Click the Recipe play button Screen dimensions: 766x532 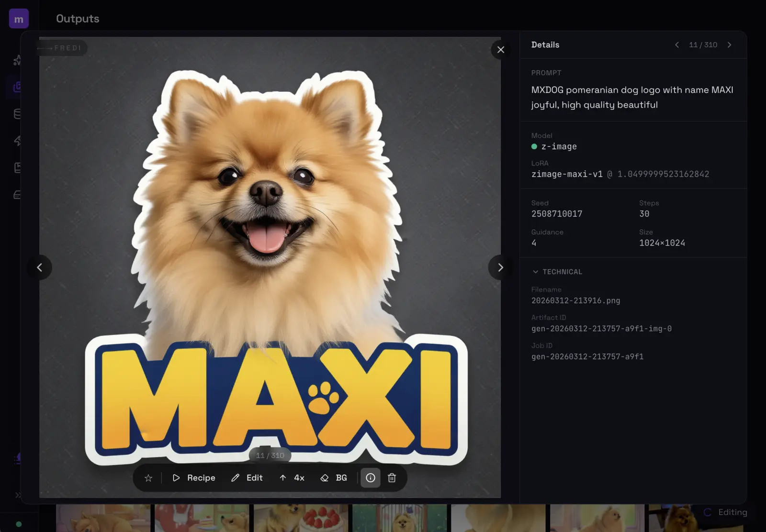point(194,478)
